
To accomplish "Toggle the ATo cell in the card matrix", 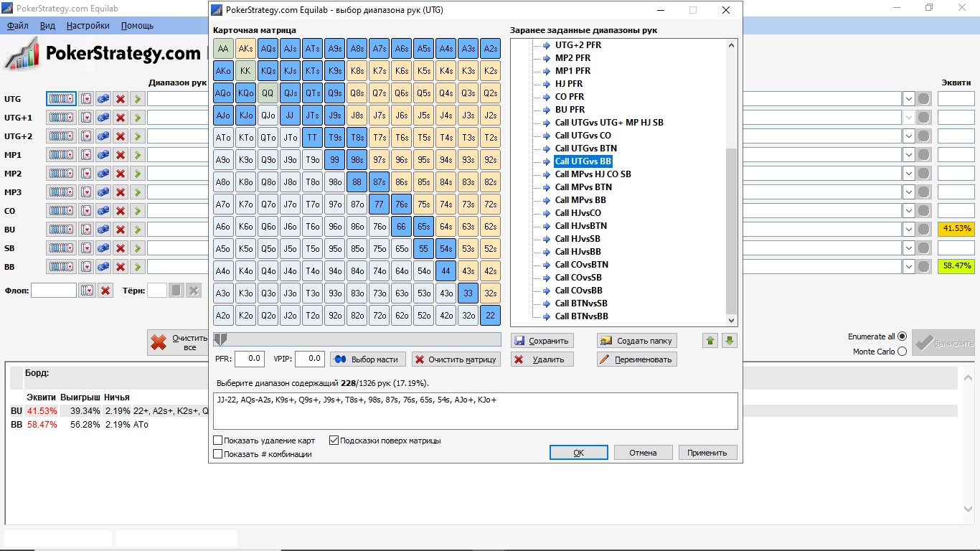I will coord(223,138).
